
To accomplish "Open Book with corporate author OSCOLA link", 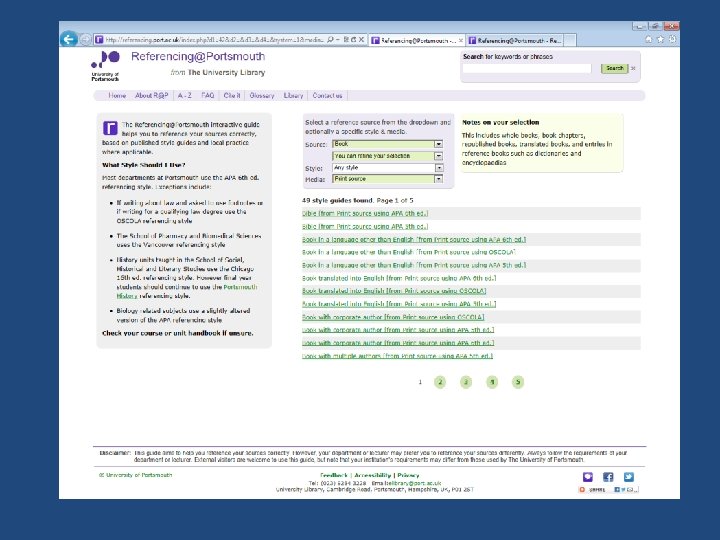I will (393, 317).
